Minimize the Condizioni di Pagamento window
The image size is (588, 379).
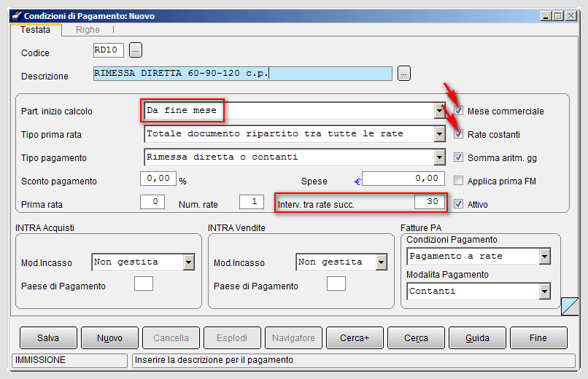coord(546,16)
